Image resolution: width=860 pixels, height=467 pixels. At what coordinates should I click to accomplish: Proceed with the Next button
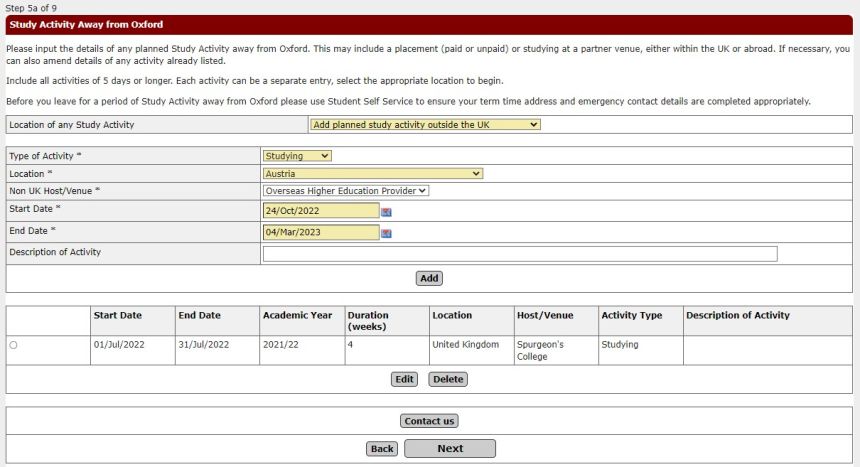point(449,449)
